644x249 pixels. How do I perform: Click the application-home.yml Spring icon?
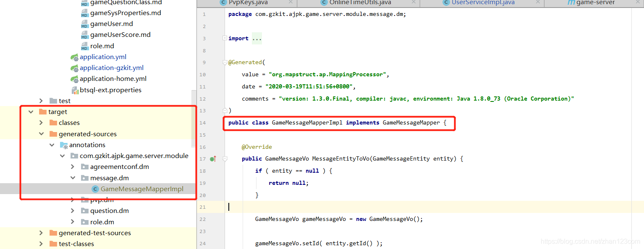point(74,79)
